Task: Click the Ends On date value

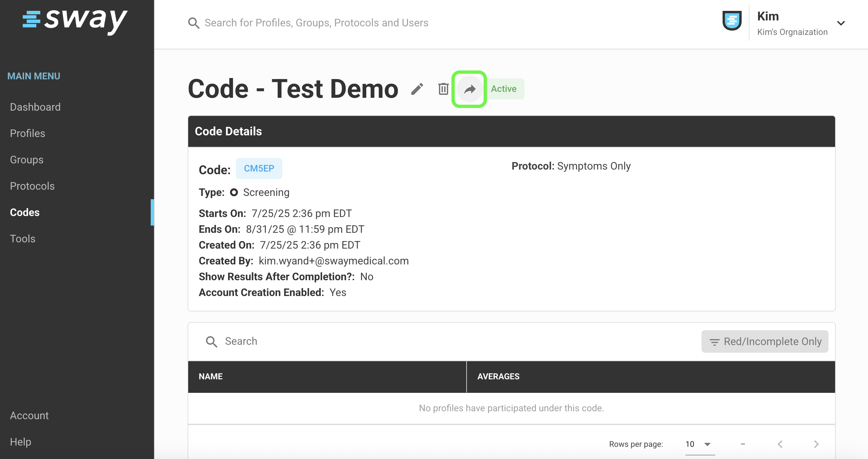Action: pos(305,229)
